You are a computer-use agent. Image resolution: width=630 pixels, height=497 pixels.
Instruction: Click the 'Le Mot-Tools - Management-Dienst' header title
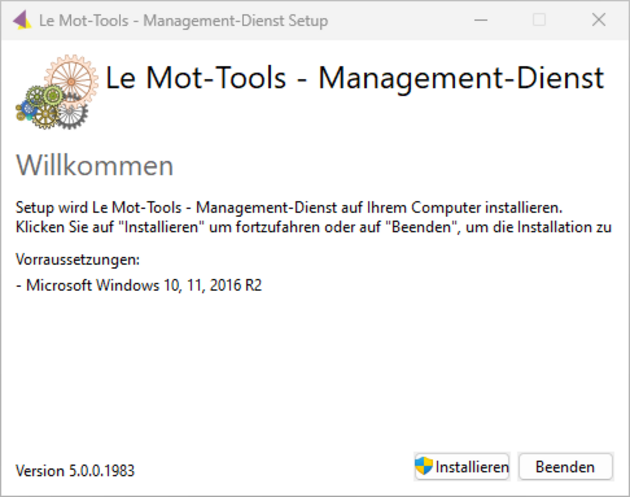coord(355,78)
